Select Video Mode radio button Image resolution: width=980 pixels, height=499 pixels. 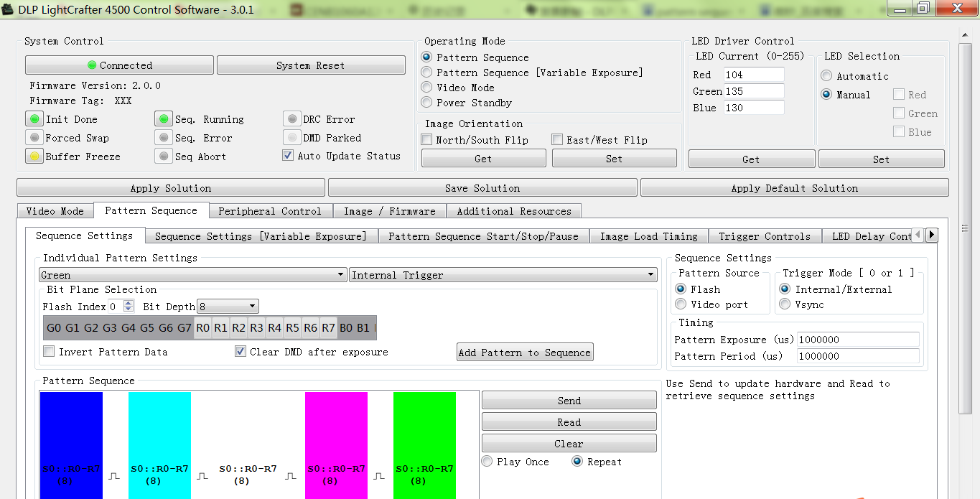tap(426, 88)
